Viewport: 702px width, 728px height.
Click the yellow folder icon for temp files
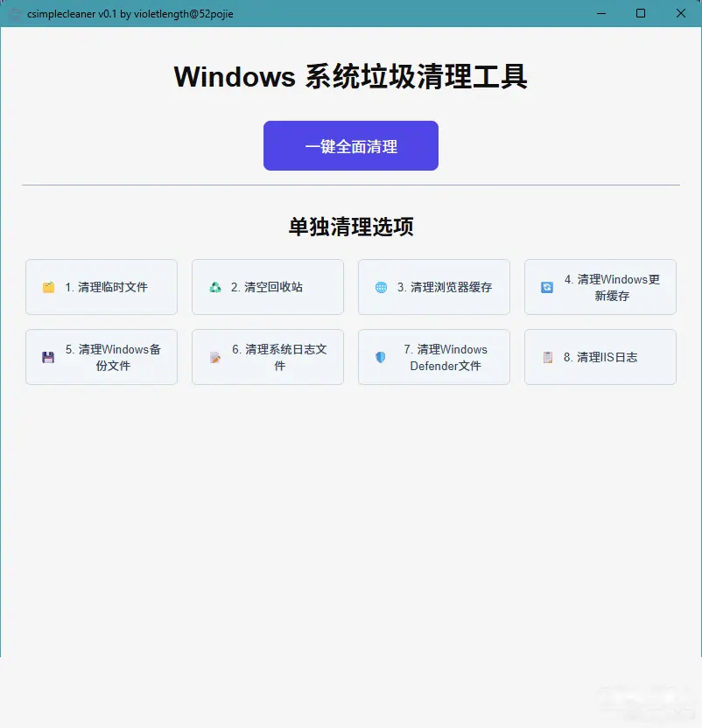(x=48, y=287)
